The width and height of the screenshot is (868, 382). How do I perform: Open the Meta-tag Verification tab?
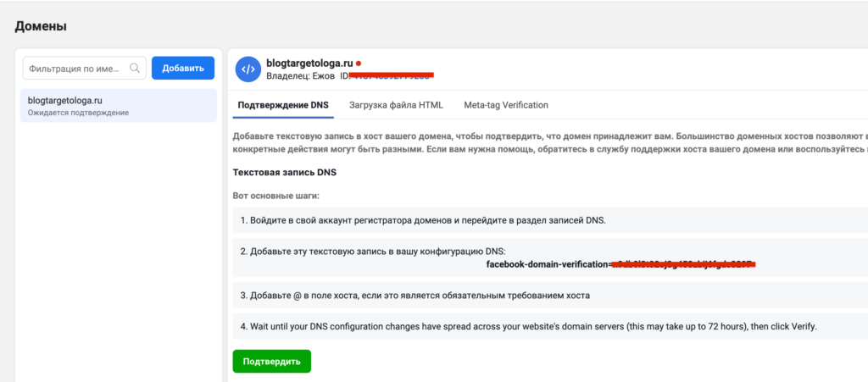(506, 105)
